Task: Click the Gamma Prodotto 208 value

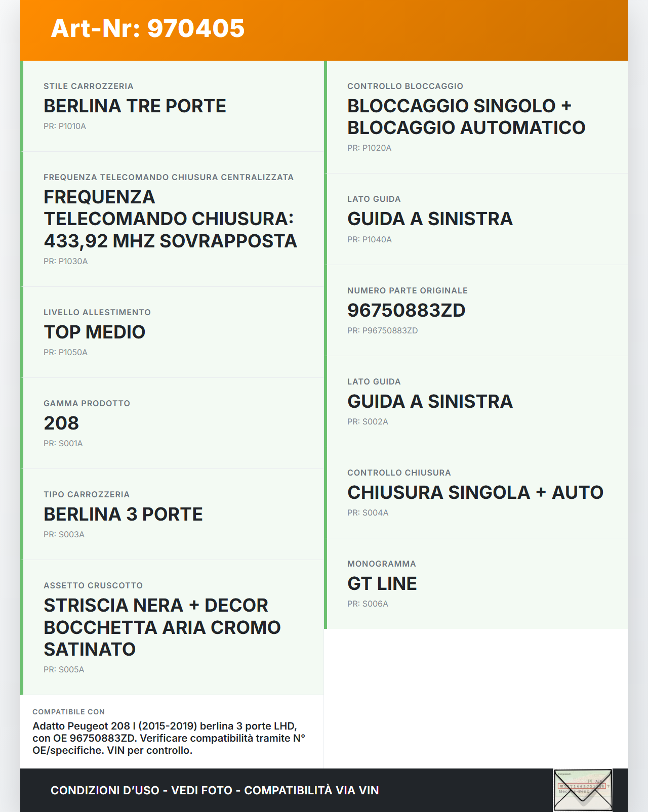Action: [x=61, y=423]
